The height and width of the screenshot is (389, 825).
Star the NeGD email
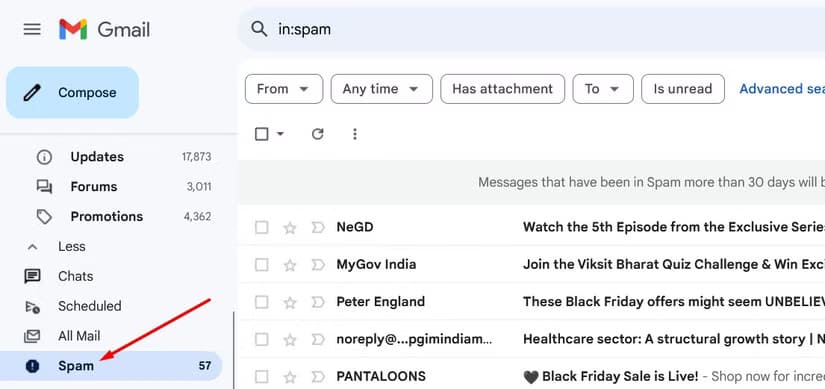coord(290,227)
